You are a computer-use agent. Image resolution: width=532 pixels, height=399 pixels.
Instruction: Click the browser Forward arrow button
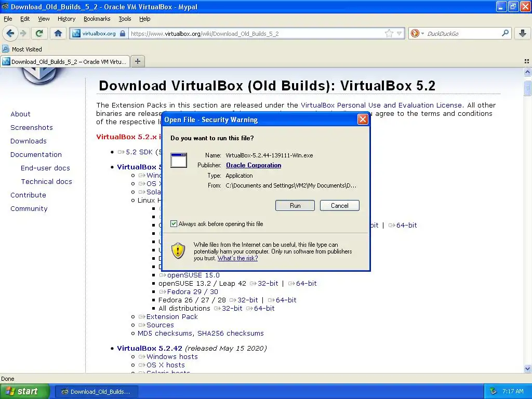click(x=23, y=33)
